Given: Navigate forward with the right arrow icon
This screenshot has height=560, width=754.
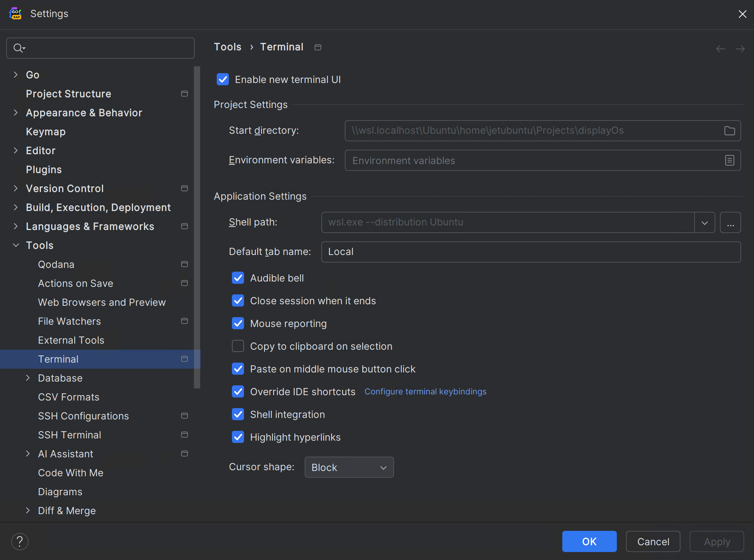Looking at the screenshot, I should click(x=741, y=48).
